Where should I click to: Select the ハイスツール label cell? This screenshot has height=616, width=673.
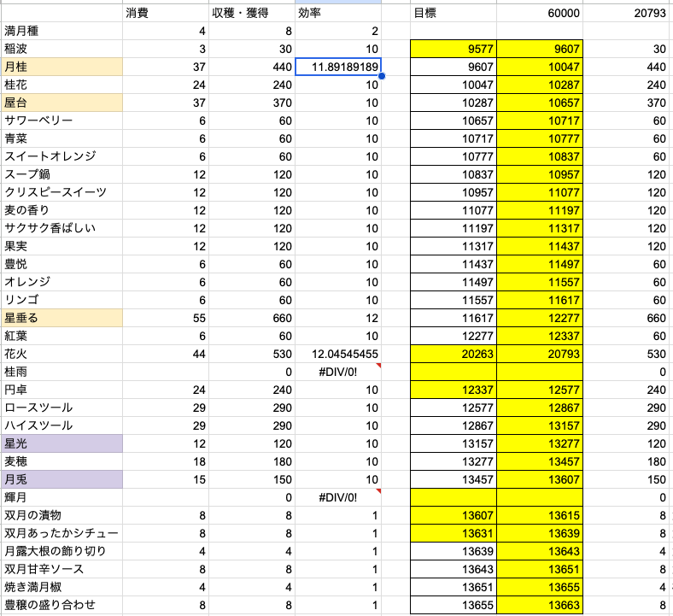point(61,425)
